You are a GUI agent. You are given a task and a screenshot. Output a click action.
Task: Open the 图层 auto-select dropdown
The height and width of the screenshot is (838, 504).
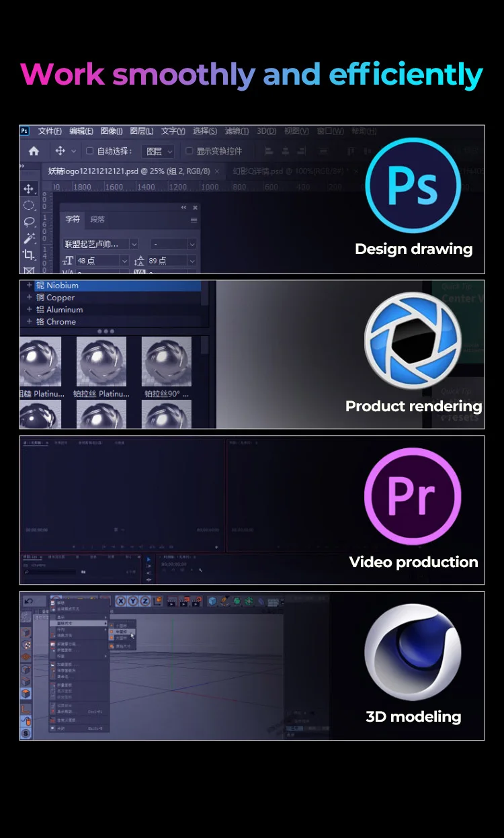click(158, 151)
